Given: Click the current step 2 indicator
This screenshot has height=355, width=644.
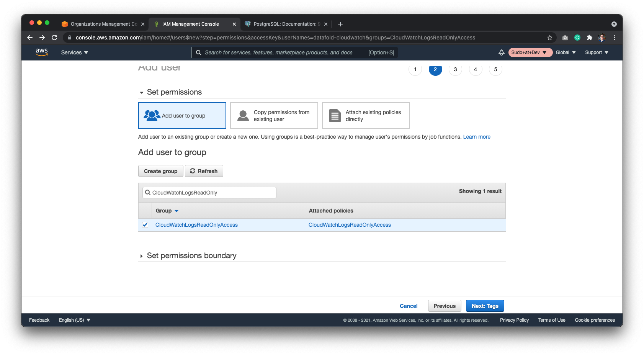Looking at the screenshot, I should point(435,69).
